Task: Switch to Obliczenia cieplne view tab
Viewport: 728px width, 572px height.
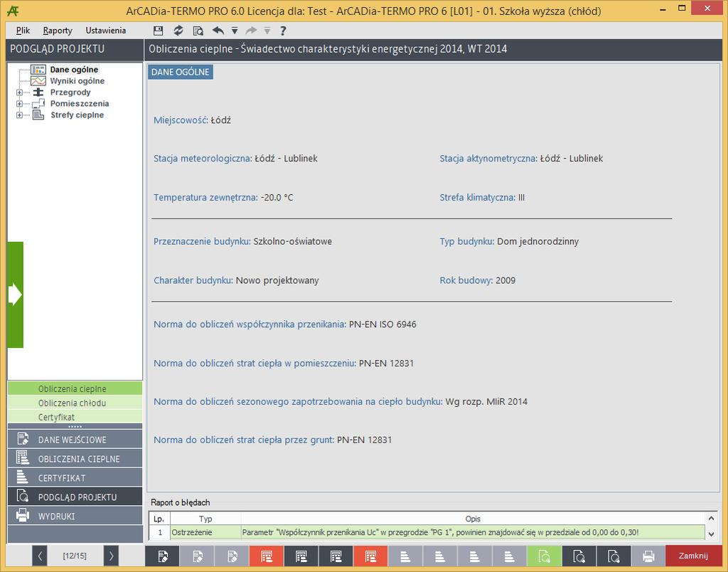Action: coord(75,388)
